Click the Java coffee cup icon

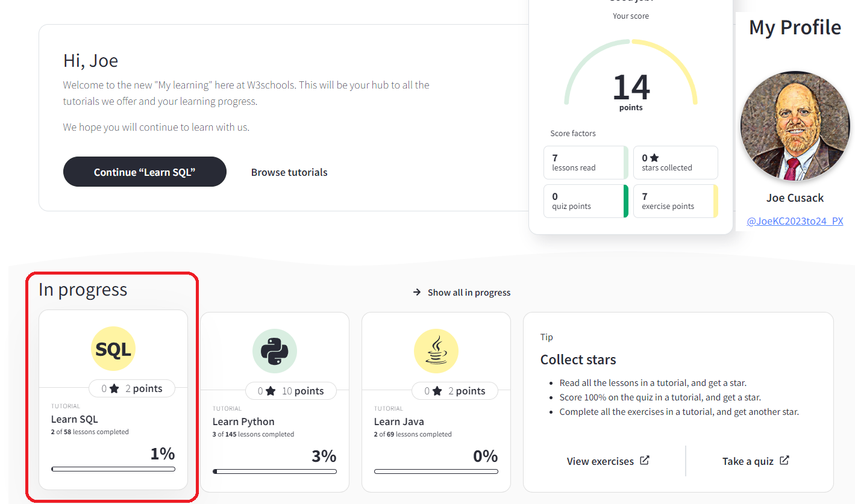click(x=436, y=352)
